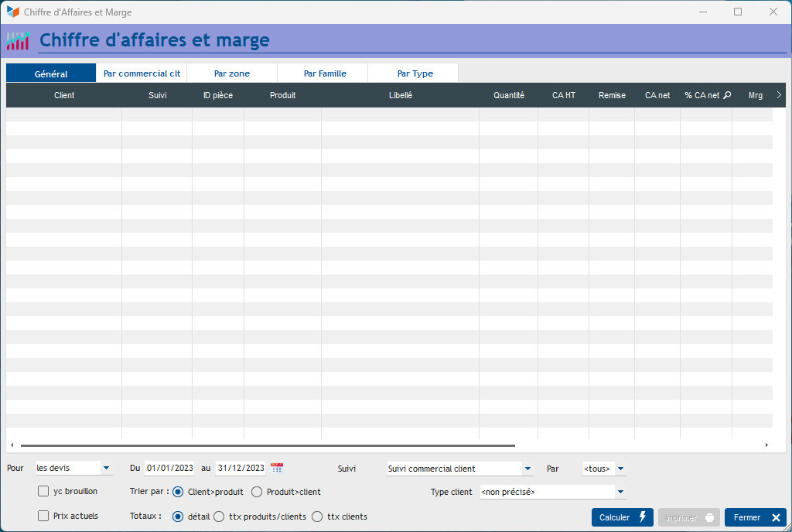Open the calendar date picker icon
This screenshot has width=792, height=532.
[277, 468]
